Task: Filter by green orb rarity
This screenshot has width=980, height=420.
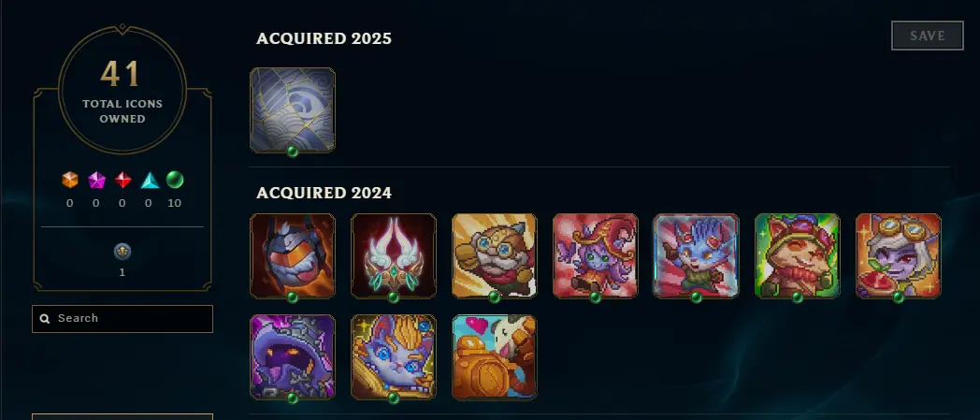Action: (175, 180)
